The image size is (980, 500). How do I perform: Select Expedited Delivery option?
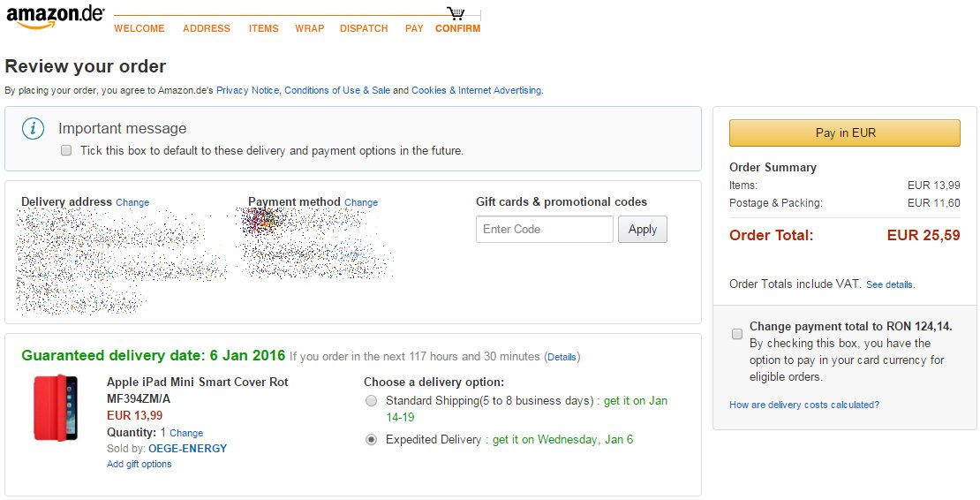pos(371,440)
